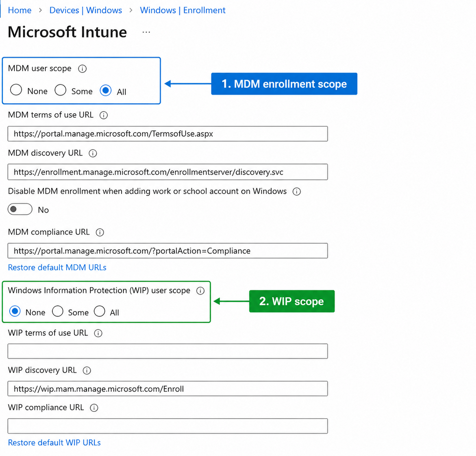Click the empty WIP compliance URL field

pyautogui.click(x=168, y=426)
